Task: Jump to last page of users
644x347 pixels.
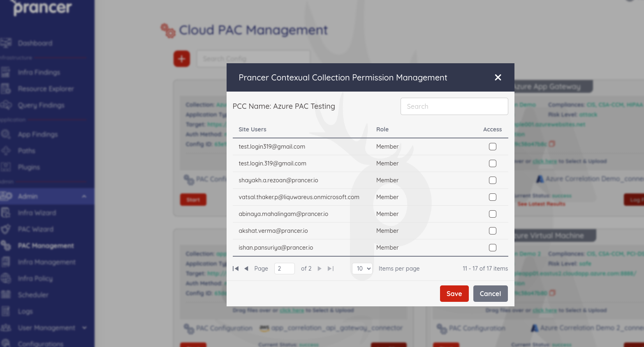Action: click(x=331, y=269)
